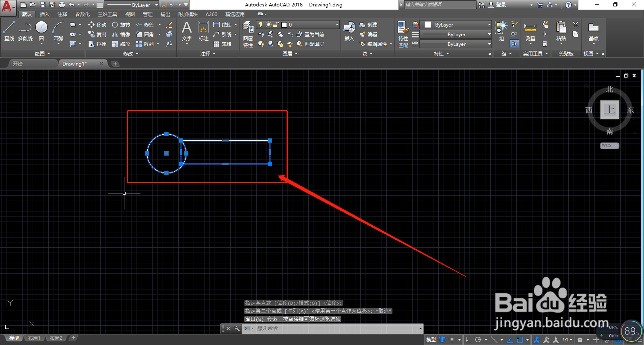Image resolution: width=644 pixels, height=345 pixels.
Task: Open the Parametric (参数化) ribbon tab
Action: pyautogui.click(x=83, y=14)
